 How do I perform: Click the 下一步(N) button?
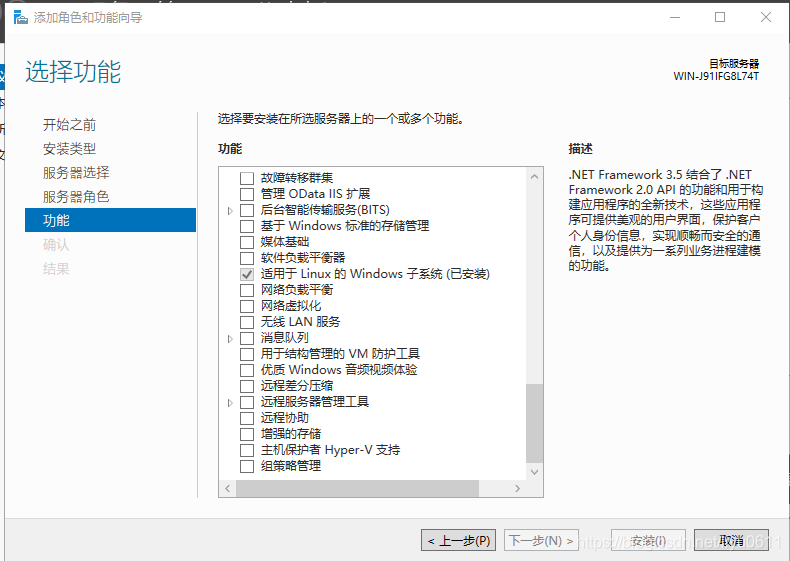pyautogui.click(x=541, y=540)
